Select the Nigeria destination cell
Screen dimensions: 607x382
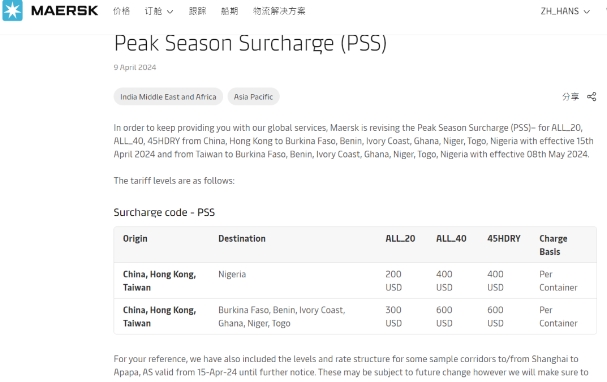pyautogui.click(x=232, y=274)
